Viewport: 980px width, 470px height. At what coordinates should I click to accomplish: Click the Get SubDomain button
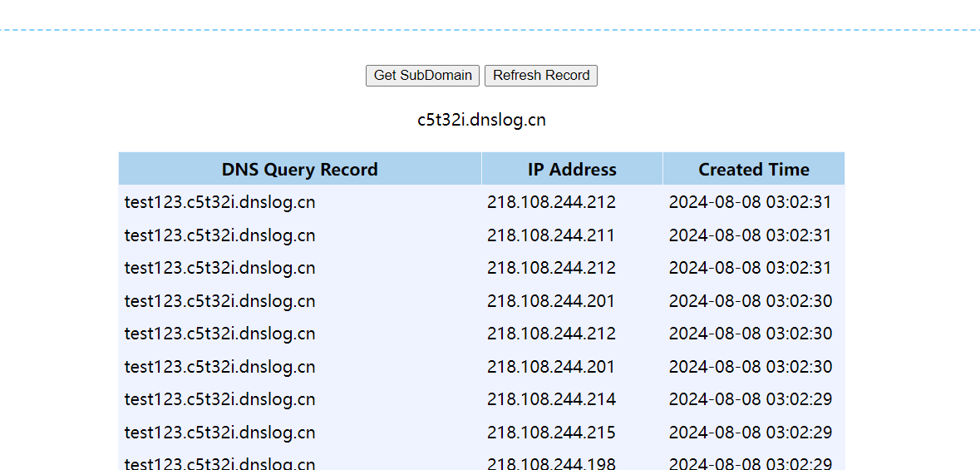point(422,76)
